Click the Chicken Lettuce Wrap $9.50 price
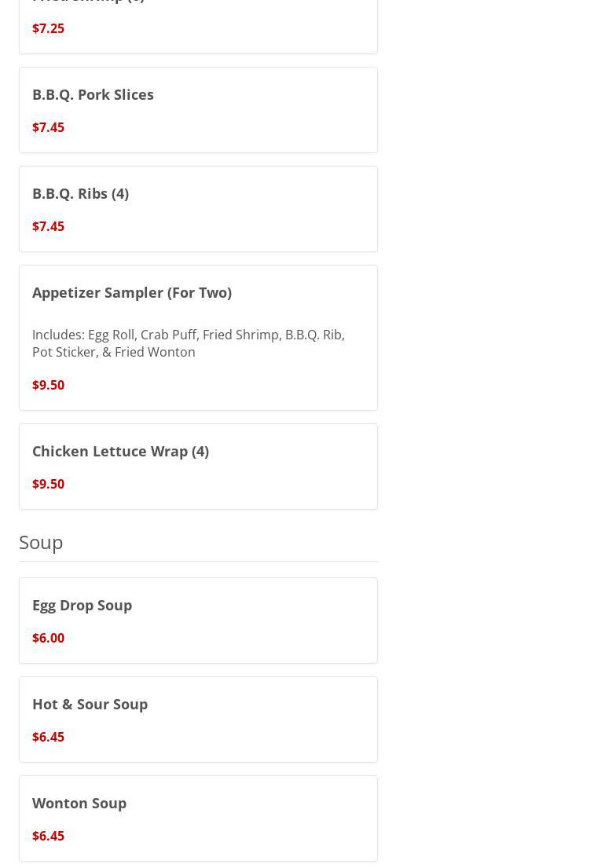The height and width of the screenshot is (868, 605). click(x=48, y=484)
